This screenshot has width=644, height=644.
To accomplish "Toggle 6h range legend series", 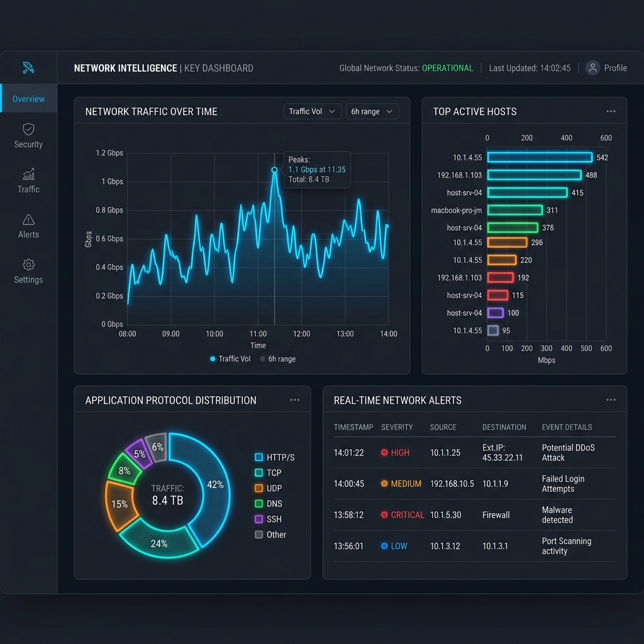I will click(277, 359).
